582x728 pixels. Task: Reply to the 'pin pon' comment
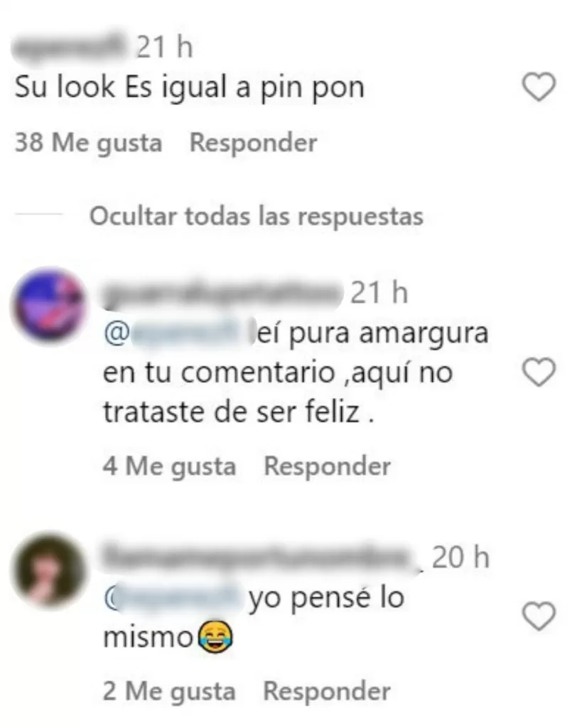pos(254,142)
